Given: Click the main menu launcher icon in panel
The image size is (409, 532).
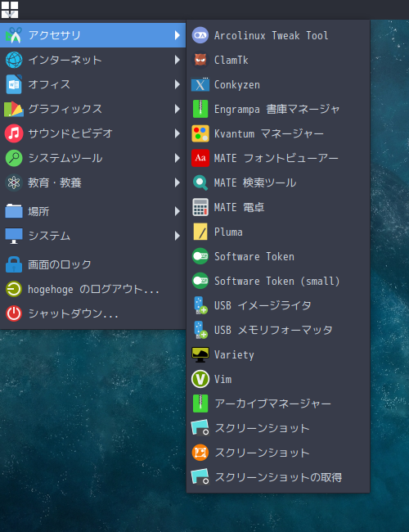Looking at the screenshot, I should [x=10, y=10].
